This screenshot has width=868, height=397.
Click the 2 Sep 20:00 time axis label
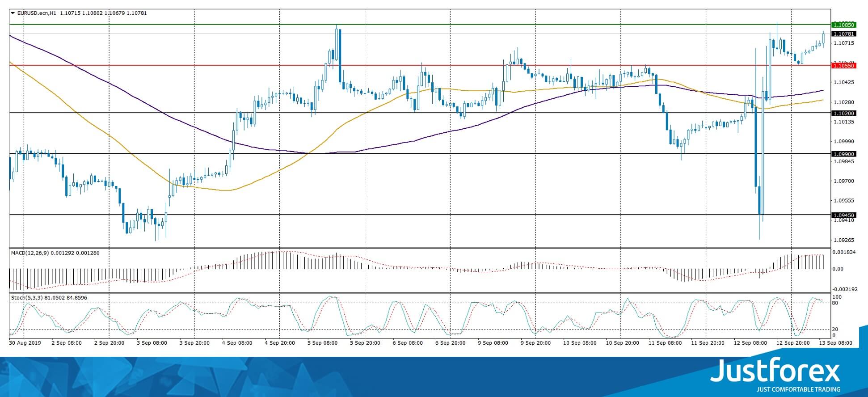click(x=110, y=343)
